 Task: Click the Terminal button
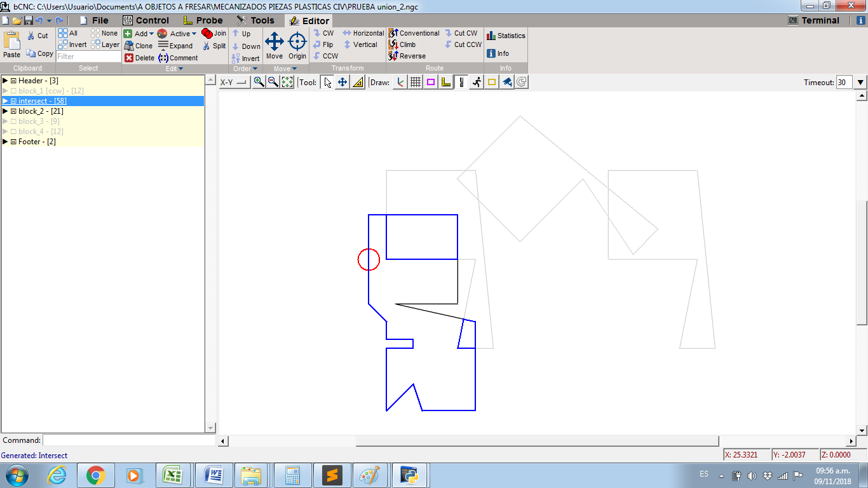813,20
